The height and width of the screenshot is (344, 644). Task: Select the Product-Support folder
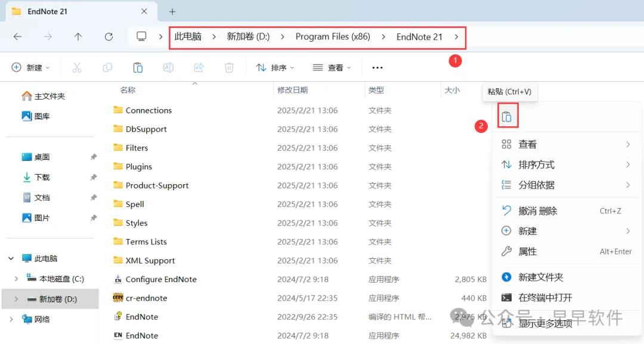click(x=157, y=185)
